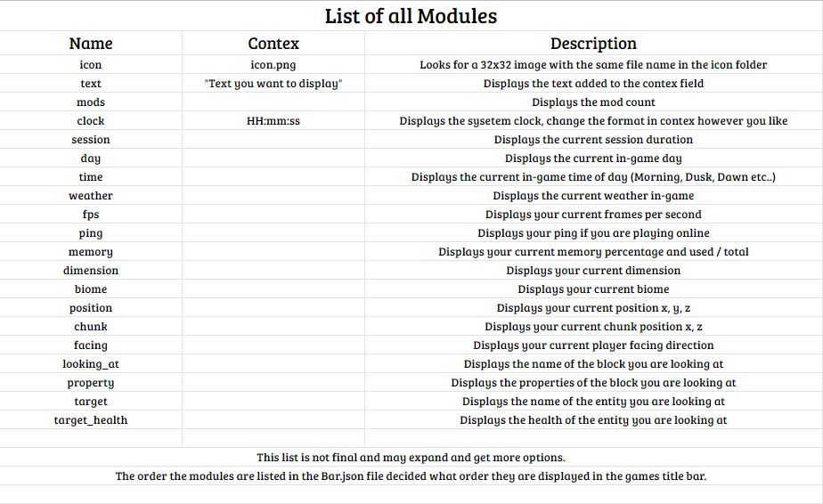The height and width of the screenshot is (504, 823).
Task: Select the 'Name' column header cell
Action: pos(91,44)
